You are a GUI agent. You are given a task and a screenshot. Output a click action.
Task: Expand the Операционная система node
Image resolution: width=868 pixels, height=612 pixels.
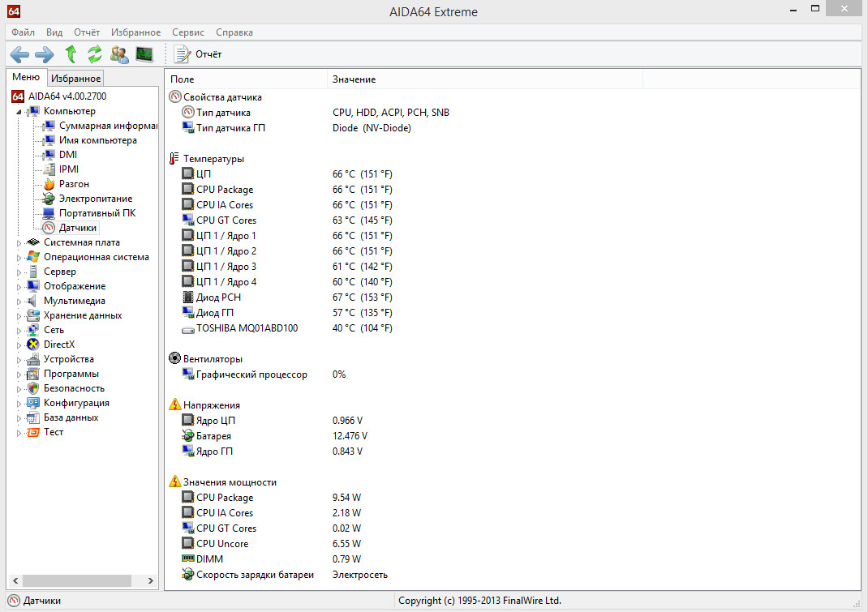tap(19, 257)
